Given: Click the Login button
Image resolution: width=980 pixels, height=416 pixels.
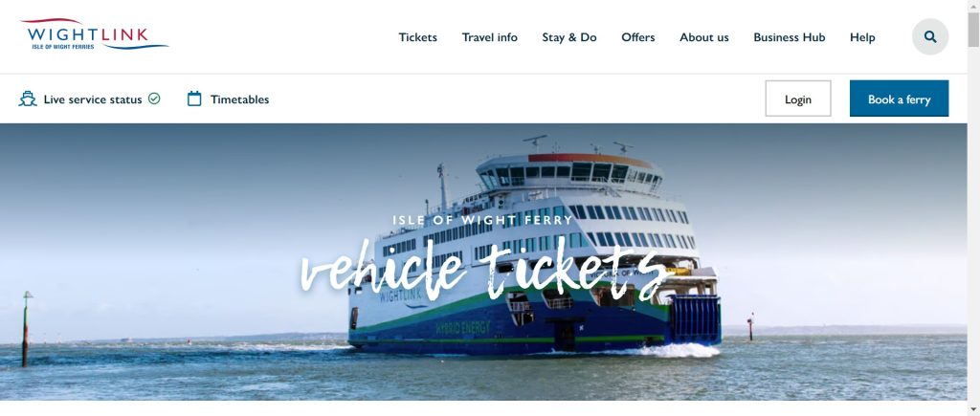Looking at the screenshot, I should [797, 99].
